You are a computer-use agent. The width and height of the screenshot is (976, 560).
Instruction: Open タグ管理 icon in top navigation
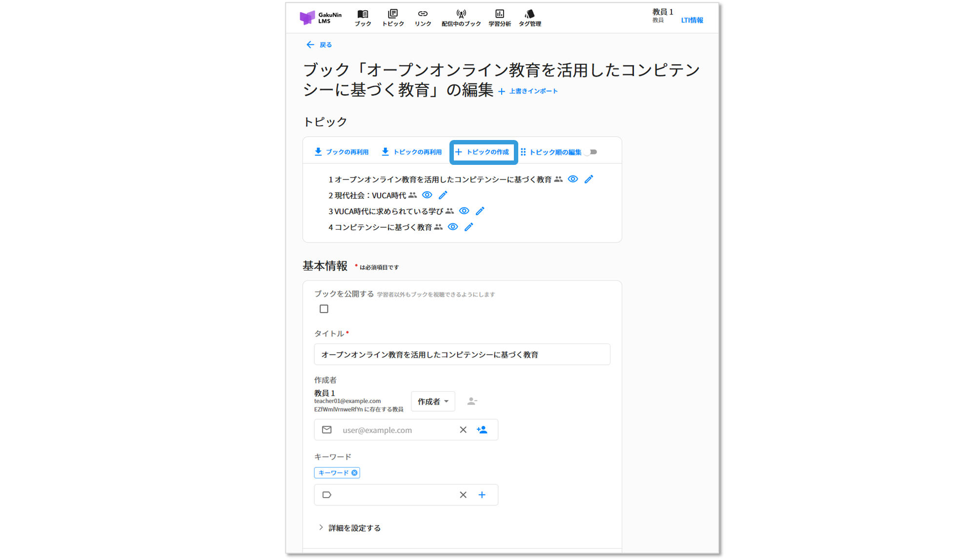pos(529,18)
